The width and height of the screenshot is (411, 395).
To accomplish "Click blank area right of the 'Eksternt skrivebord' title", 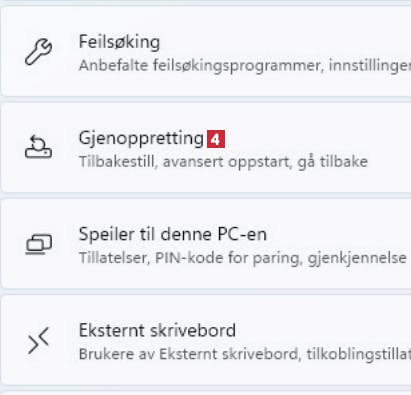I will pos(323,330).
